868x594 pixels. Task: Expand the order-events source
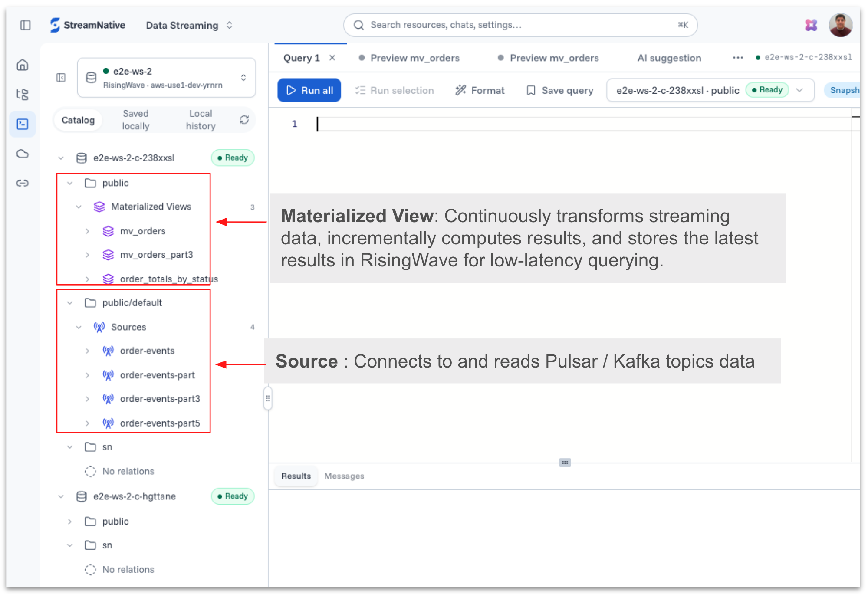click(x=88, y=351)
